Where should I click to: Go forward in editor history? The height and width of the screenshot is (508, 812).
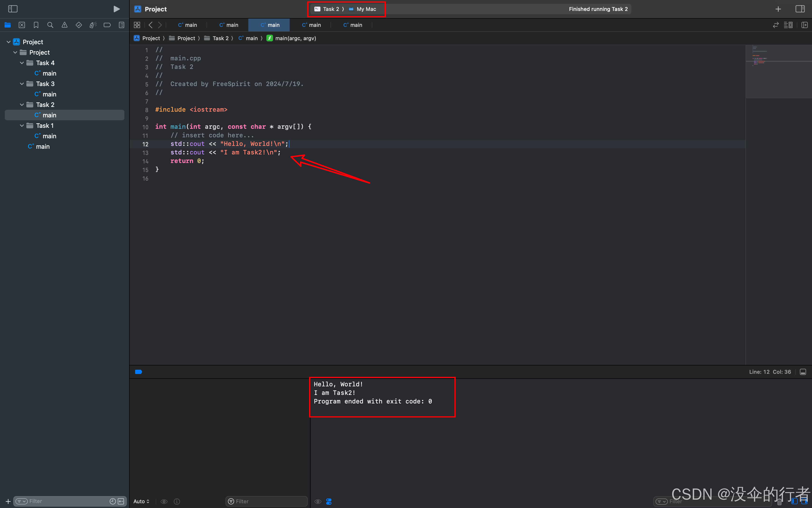point(160,25)
